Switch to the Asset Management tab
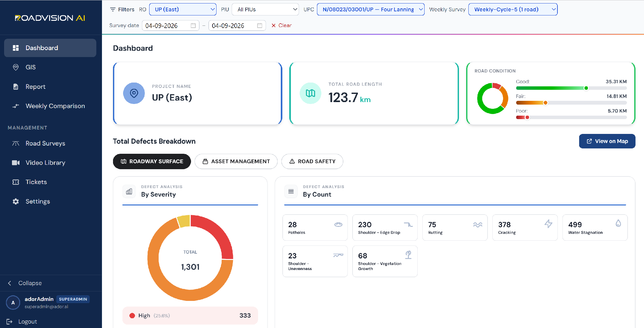Screen dimensions: 644x328 click(x=236, y=161)
